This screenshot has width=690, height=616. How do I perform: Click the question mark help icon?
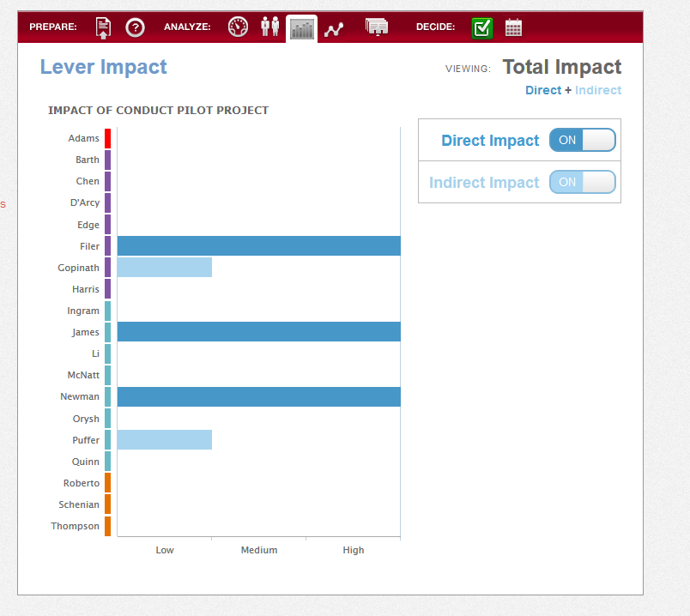pos(135,27)
